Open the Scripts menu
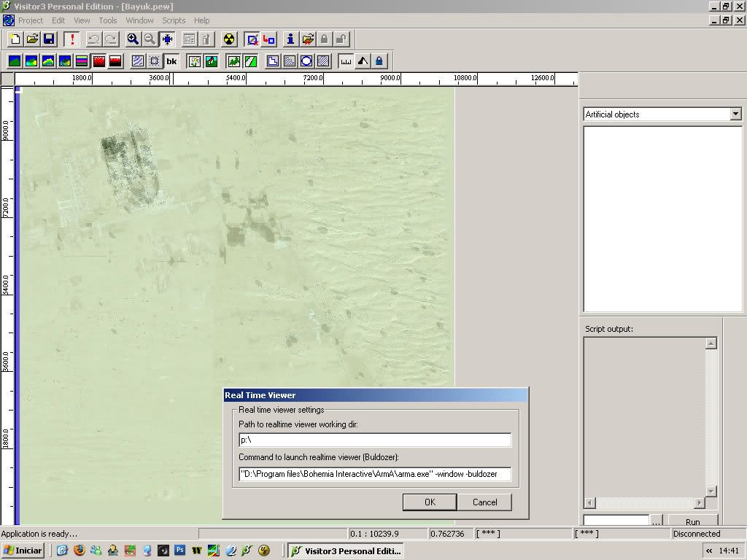747x560 pixels. coord(174,20)
